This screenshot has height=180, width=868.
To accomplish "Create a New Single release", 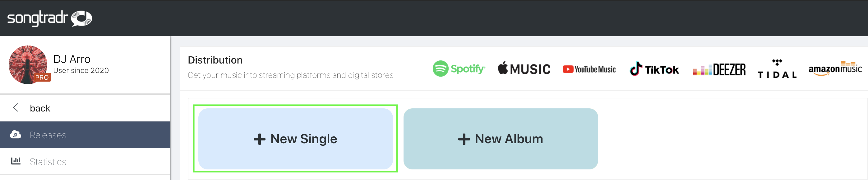I will point(296,139).
